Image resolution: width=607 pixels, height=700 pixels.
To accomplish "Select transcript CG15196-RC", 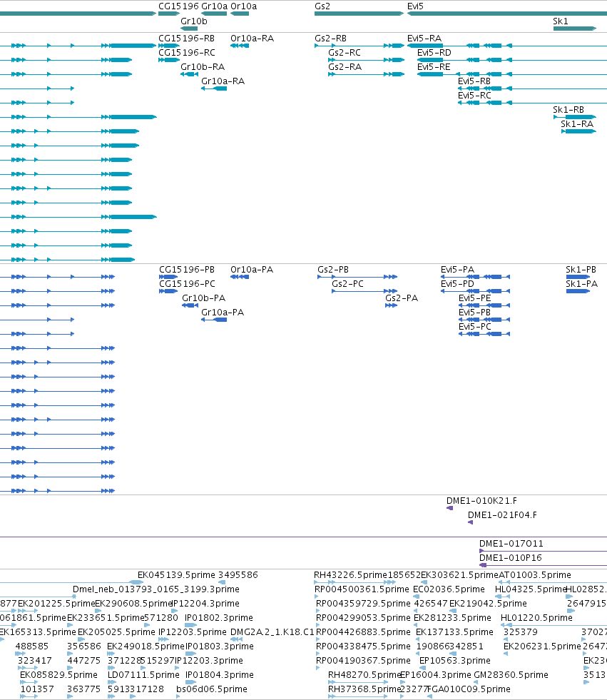I will click(187, 53).
